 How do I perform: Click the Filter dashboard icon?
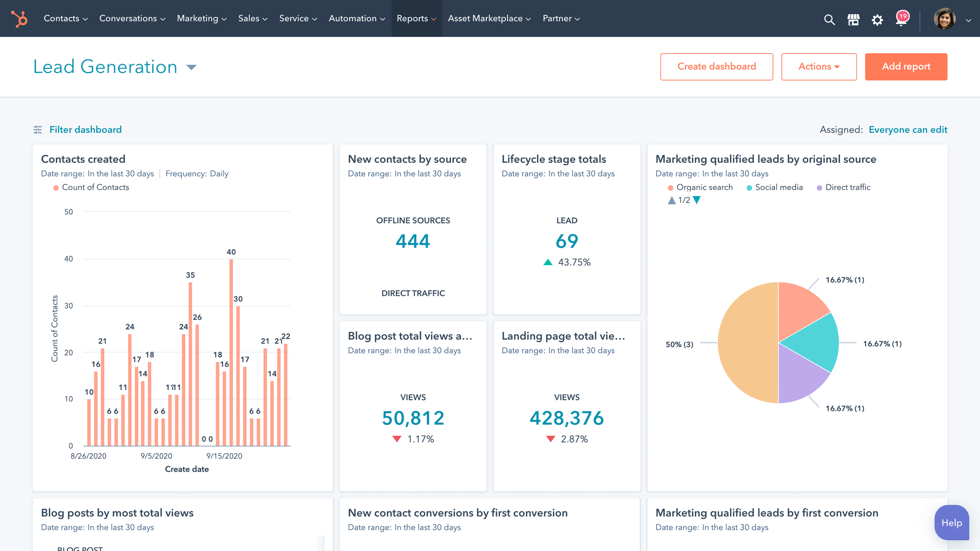coord(38,130)
